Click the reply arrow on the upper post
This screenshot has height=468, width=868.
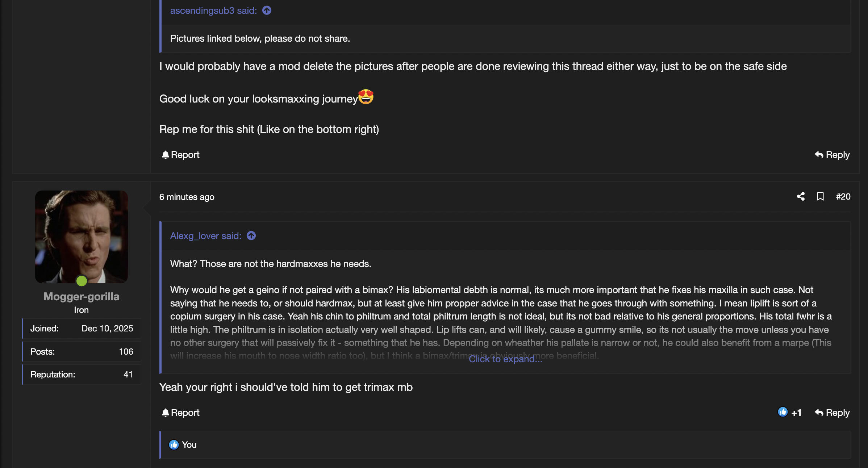pyautogui.click(x=819, y=155)
